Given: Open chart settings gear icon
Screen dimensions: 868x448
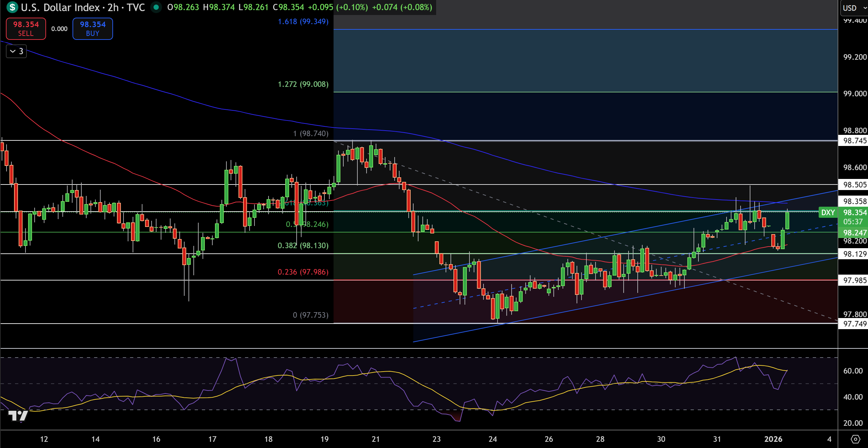Looking at the screenshot, I should (855, 439).
